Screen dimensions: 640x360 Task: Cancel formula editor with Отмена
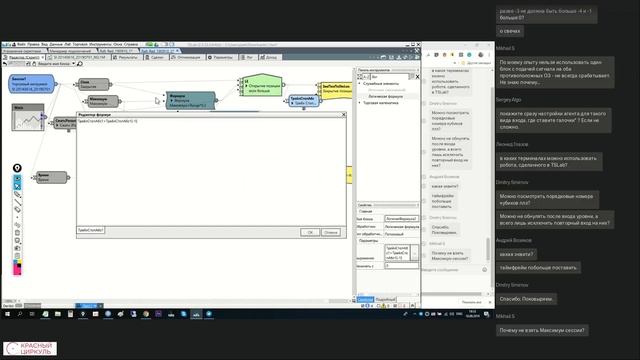(331, 232)
